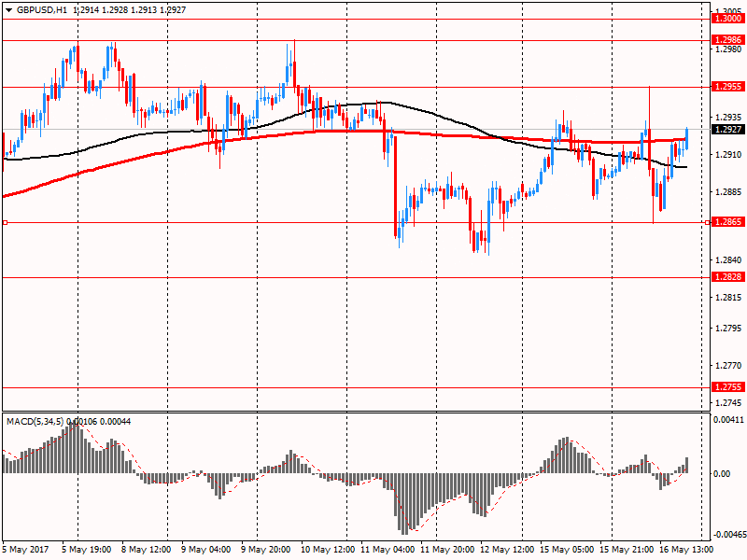
Task: Click the 1.2955 red price level label
Action: [x=727, y=86]
